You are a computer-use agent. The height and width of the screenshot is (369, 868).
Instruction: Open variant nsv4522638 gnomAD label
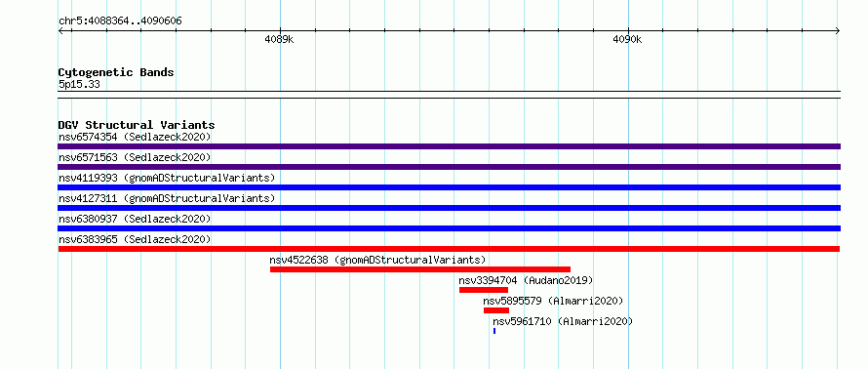pyautogui.click(x=377, y=260)
